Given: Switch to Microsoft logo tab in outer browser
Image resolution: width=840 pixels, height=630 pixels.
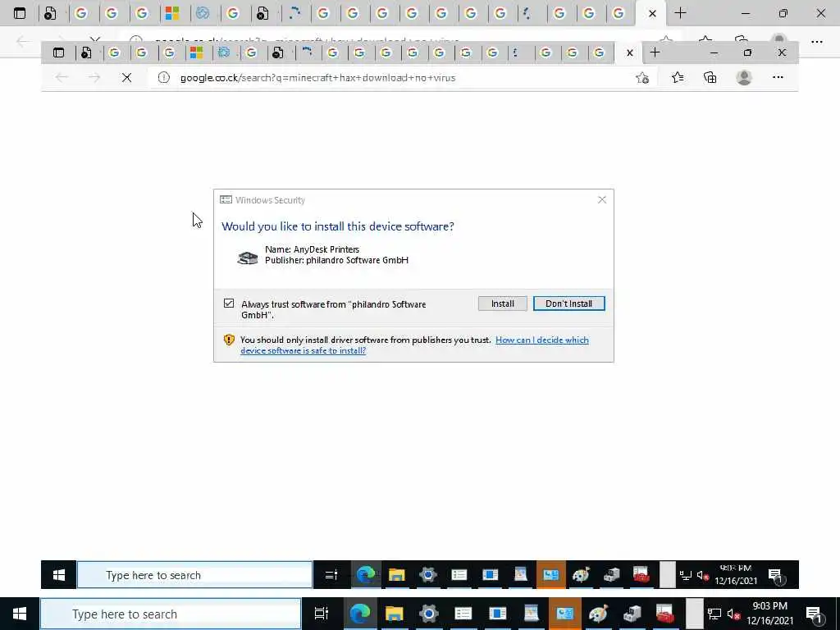Looking at the screenshot, I should pos(172,13).
